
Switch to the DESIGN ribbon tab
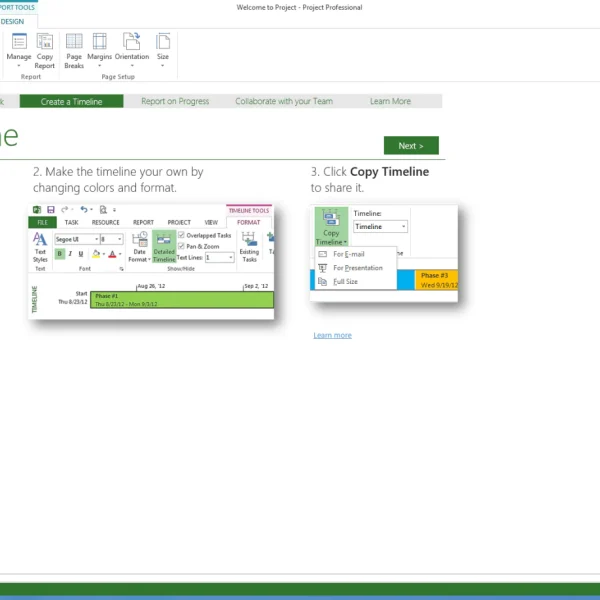coord(12,21)
